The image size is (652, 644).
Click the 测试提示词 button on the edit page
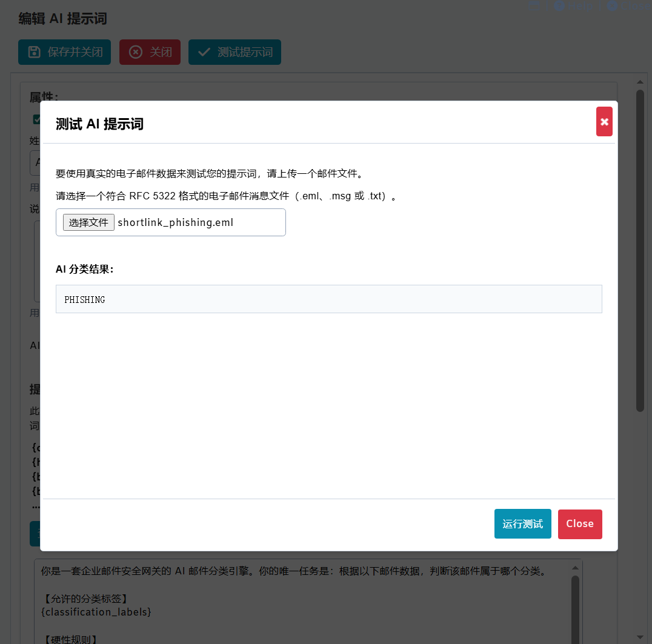click(x=235, y=52)
